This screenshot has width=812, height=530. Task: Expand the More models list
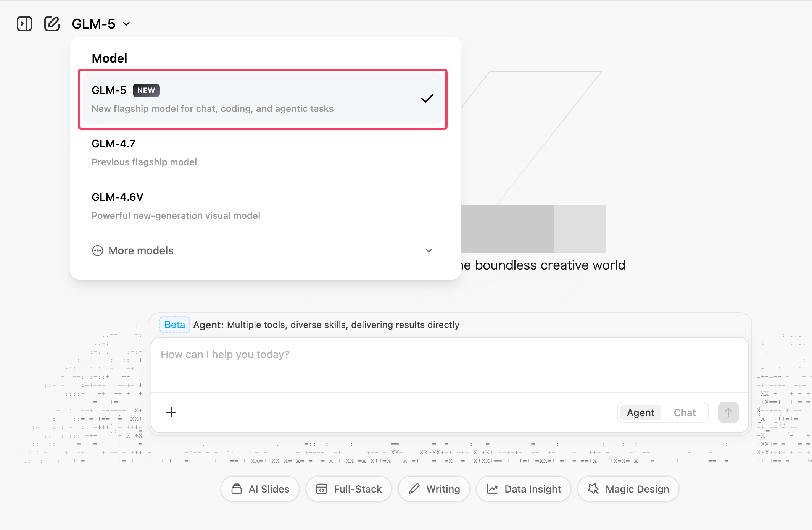point(140,250)
